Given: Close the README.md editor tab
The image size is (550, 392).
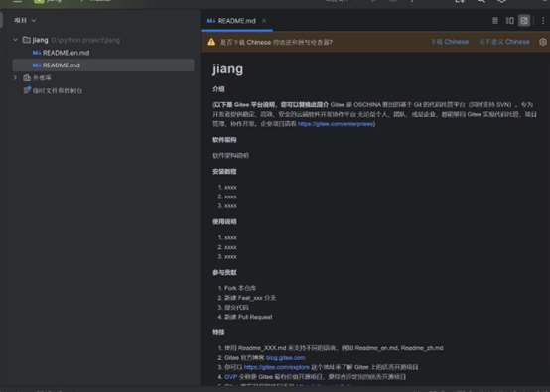Looking at the screenshot, I should click(x=264, y=21).
